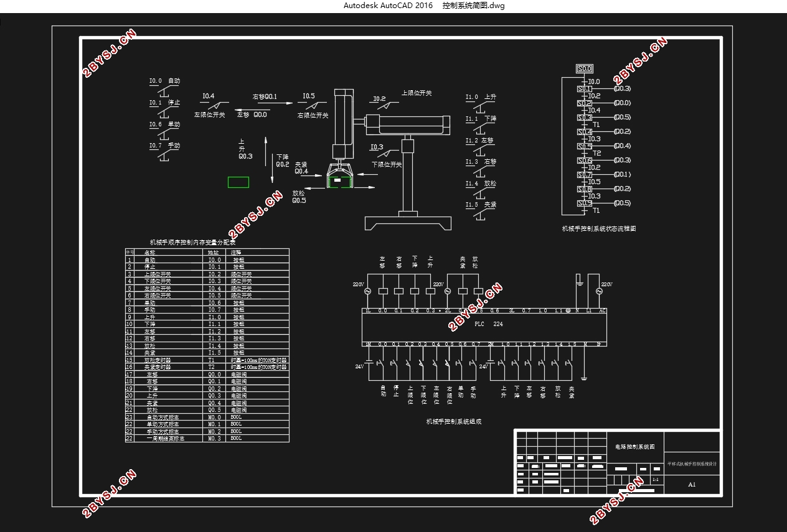Select caption 机械手控制系统组成
787x532 pixels.
coord(454,421)
